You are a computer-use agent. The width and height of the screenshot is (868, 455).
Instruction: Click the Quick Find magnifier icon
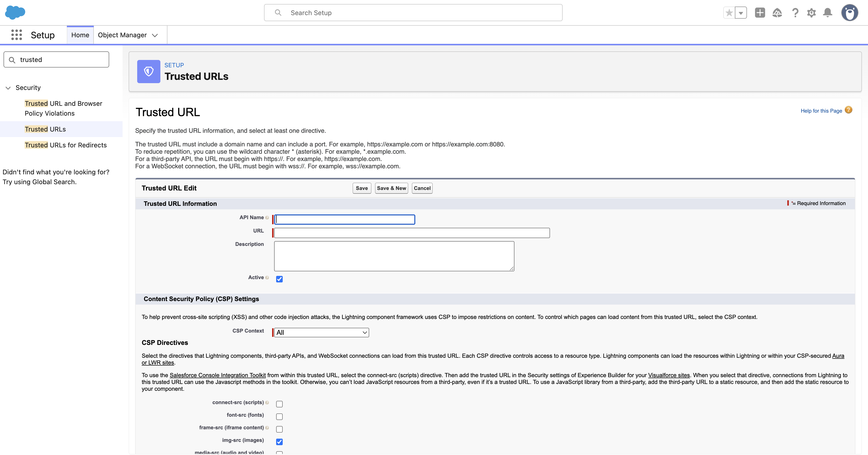tap(12, 60)
